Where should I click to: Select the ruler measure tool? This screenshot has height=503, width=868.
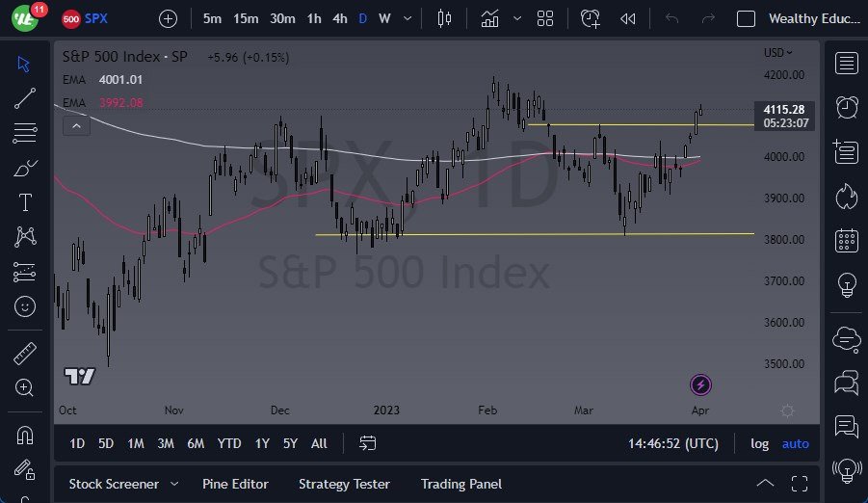25,354
